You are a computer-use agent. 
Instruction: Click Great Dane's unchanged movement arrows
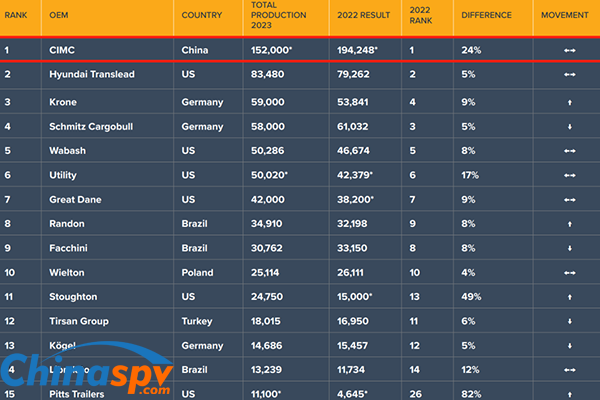(570, 200)
